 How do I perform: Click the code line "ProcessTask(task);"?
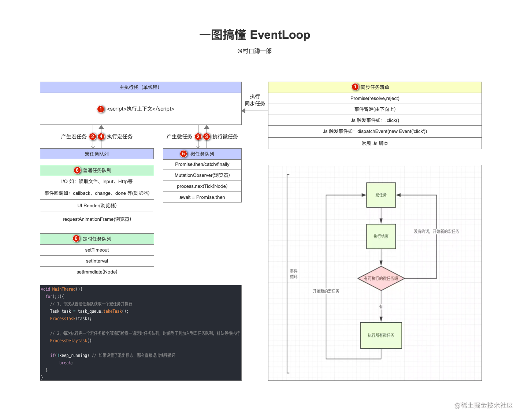point(71,319)
